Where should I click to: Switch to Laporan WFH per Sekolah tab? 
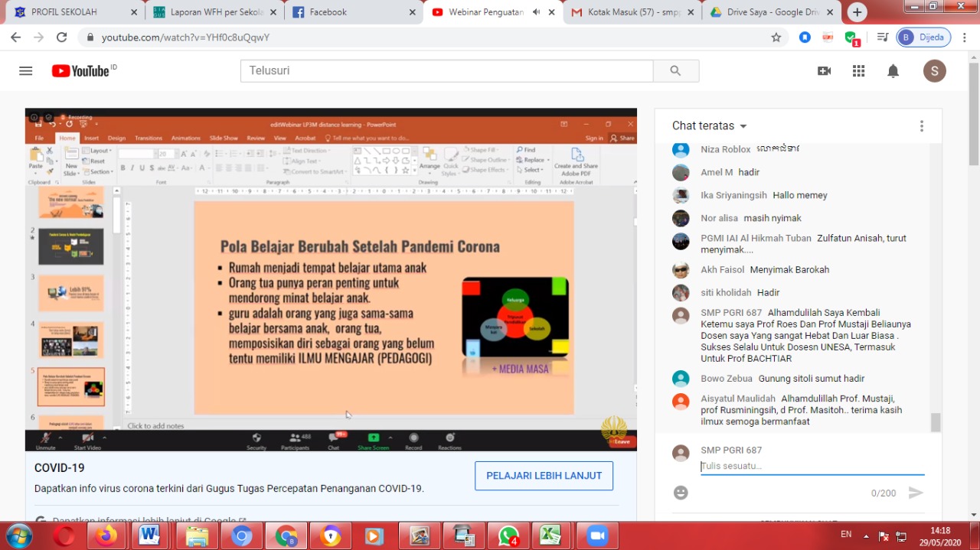click(x=214, y=12)
